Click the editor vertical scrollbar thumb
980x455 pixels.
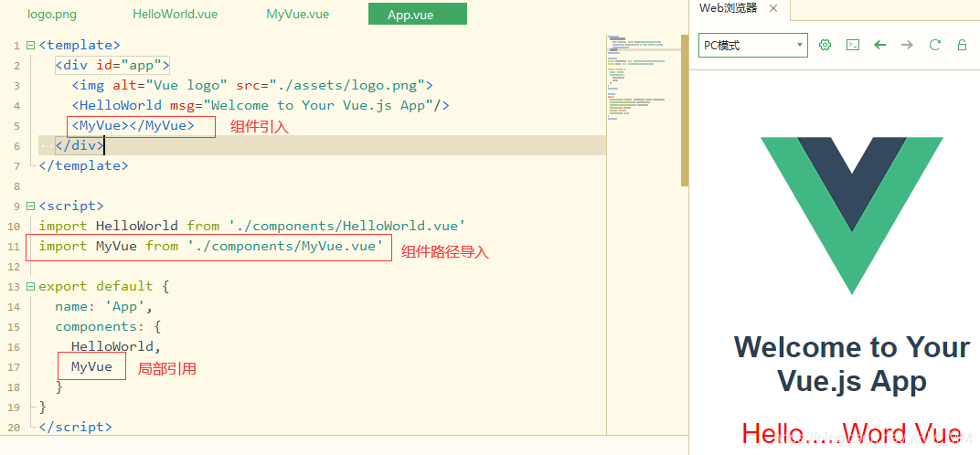685,110
